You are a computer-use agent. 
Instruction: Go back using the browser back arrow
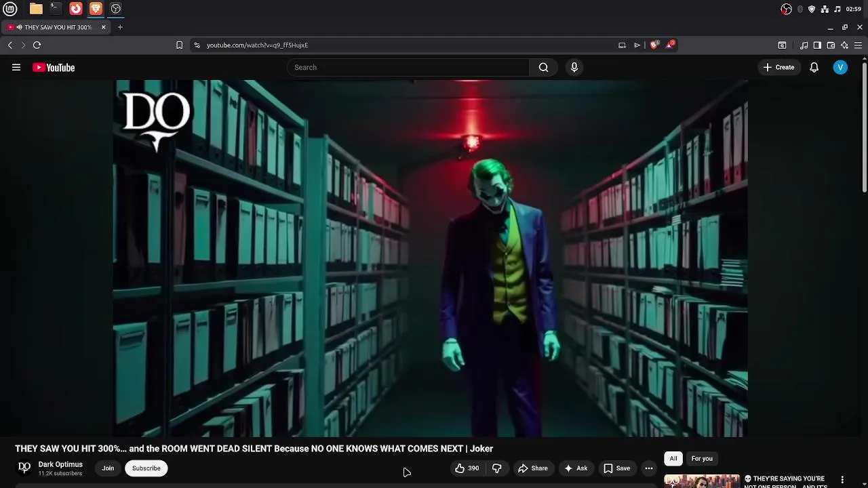[10, 45]
